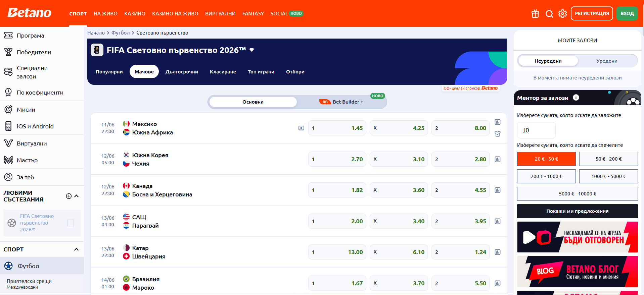The width and height of the screenshot is (644, 295).
Task: Click the РЕГИСТРАЦИЯ button
Action: 592,14
